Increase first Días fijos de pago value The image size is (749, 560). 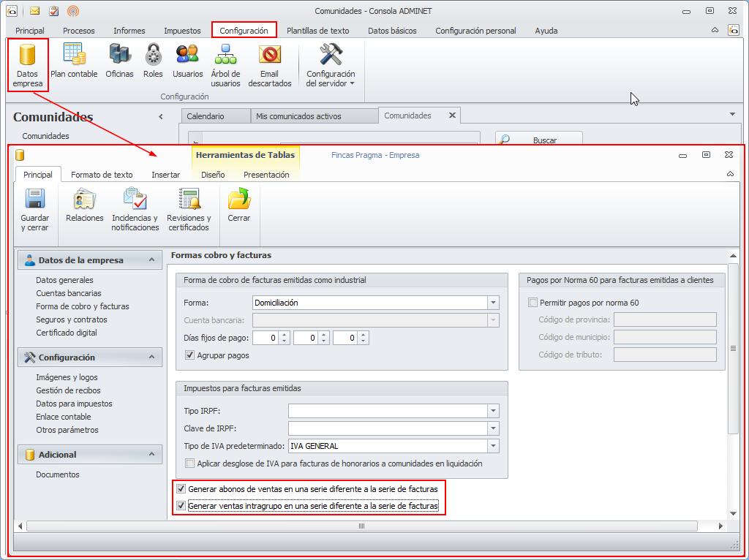click(x=285, y=335)
